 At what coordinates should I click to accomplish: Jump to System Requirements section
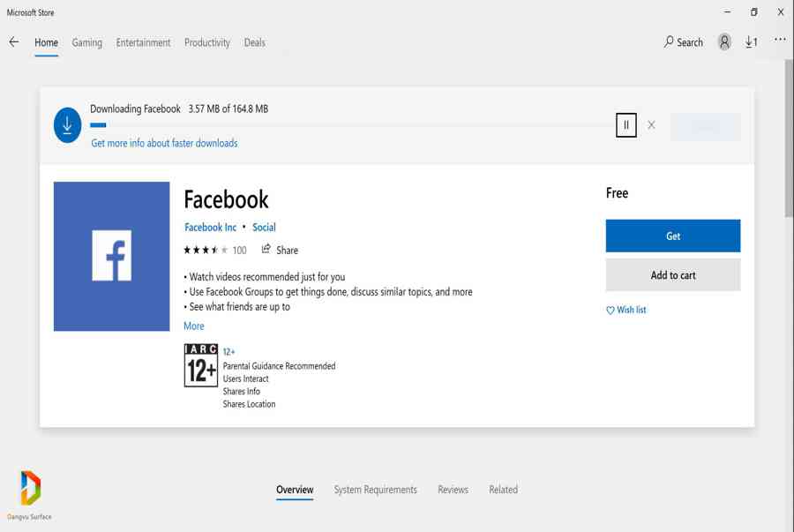click(375, 490)
